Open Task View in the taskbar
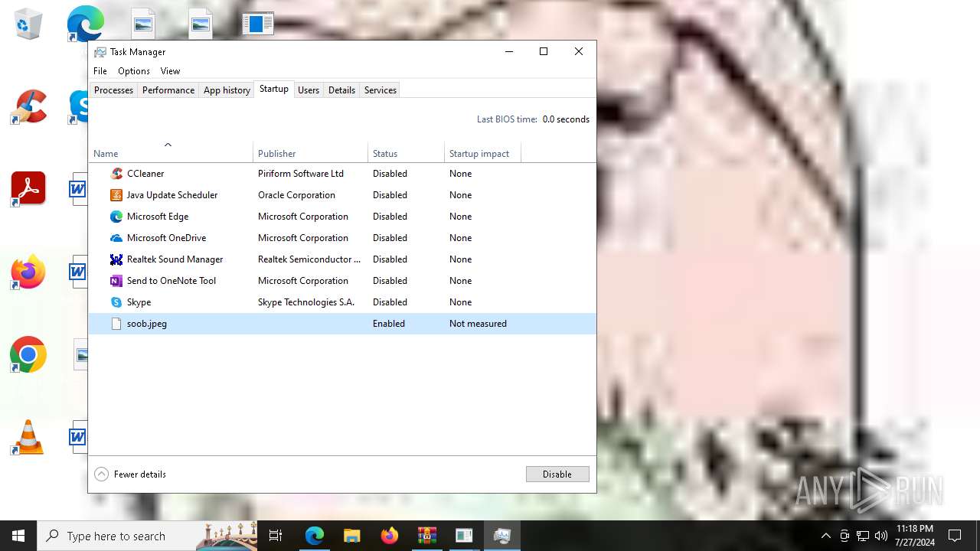Screen dimensions: 980x551 coord(276,536)
